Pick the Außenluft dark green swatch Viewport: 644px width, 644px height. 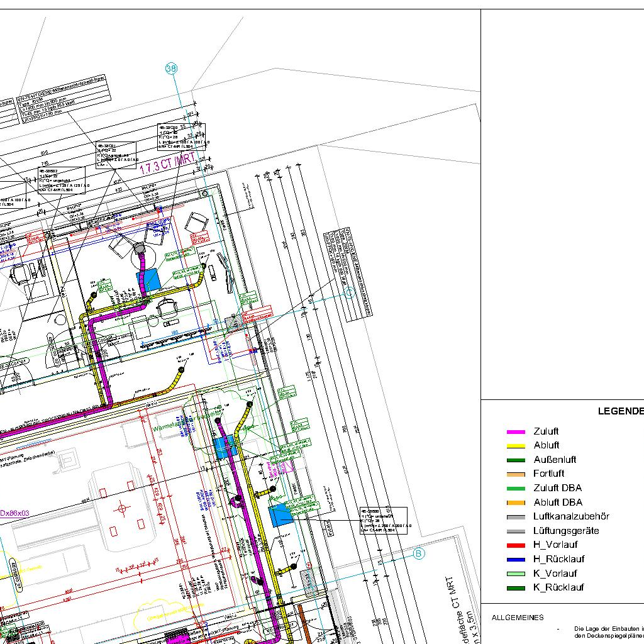[x=516, y=460]
